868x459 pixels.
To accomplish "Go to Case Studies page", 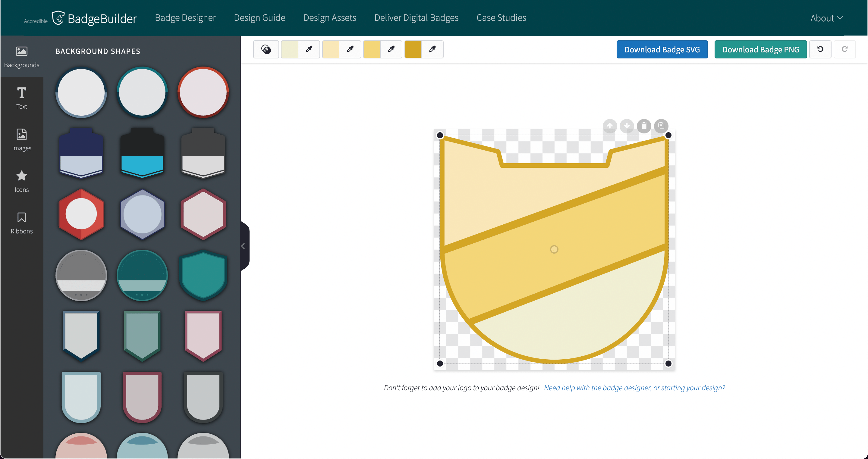I will pyautogui.click(x=501, y=17).
